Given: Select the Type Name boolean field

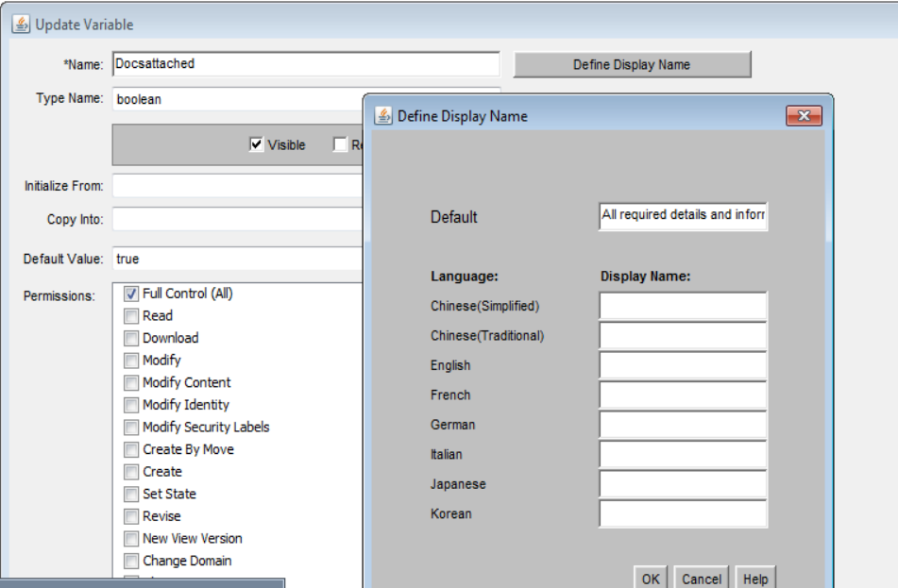Looking at the screenshot, I should click(236, 99).
